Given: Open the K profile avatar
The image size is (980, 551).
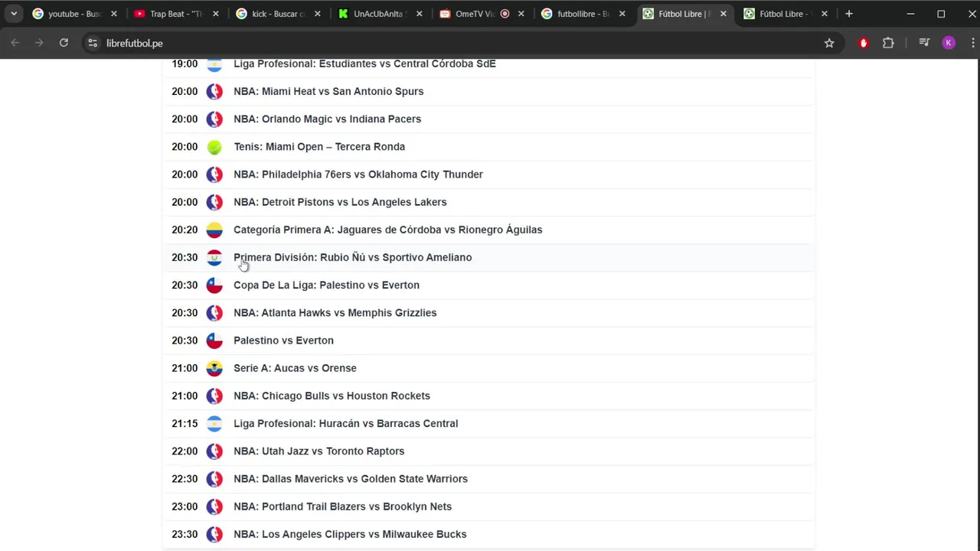Looking at the screenshot, I should pyautogui.click(x=949, y=43).
